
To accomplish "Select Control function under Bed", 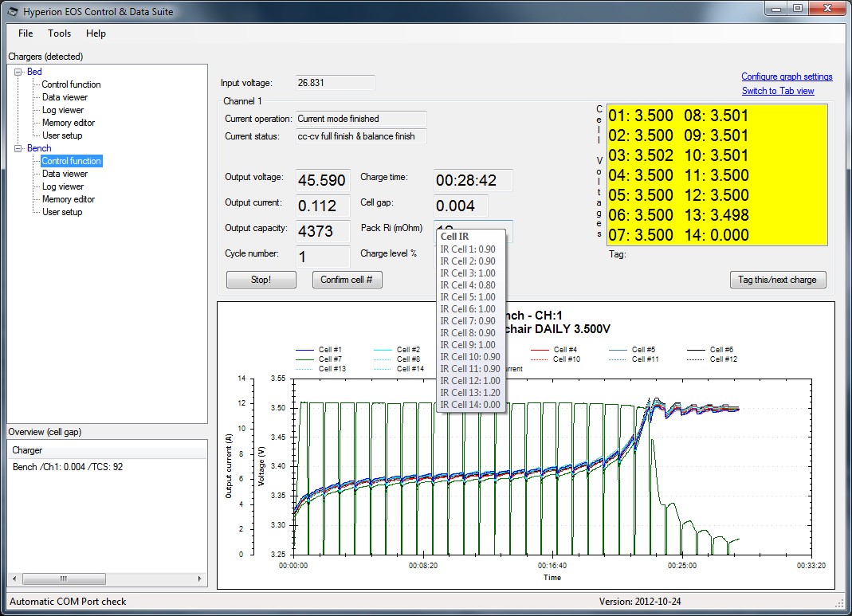I will 71,84.
